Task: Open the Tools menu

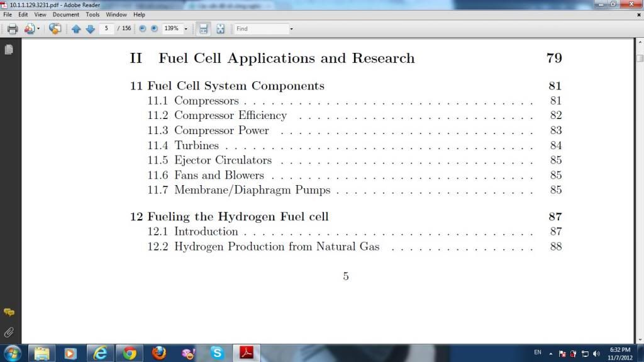Action: pos(92,14)
